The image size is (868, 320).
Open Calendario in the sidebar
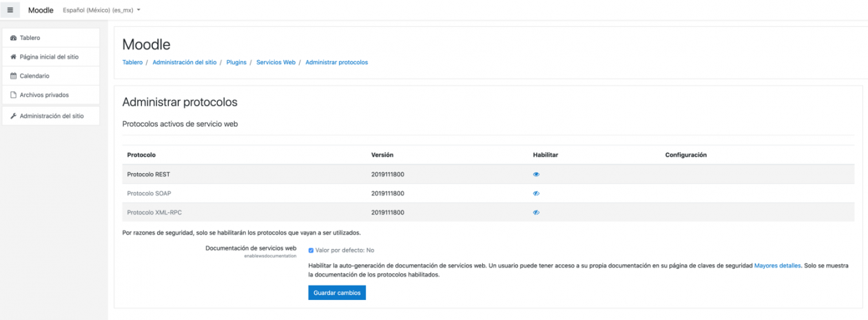(x=51, y=76)
